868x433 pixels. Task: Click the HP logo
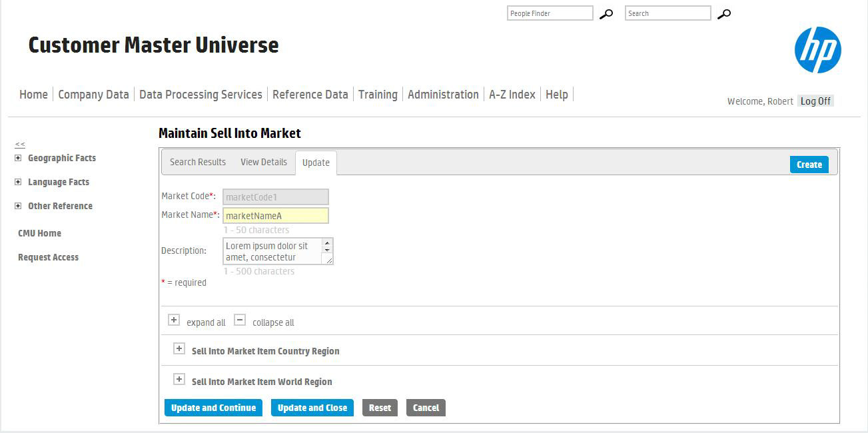[818, 50]
